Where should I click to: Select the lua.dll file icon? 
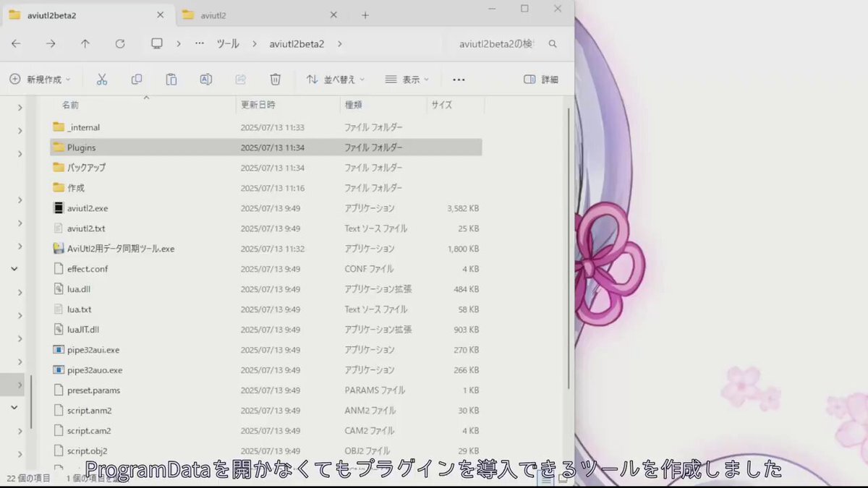pyautogui.click(x=59, y=289)
